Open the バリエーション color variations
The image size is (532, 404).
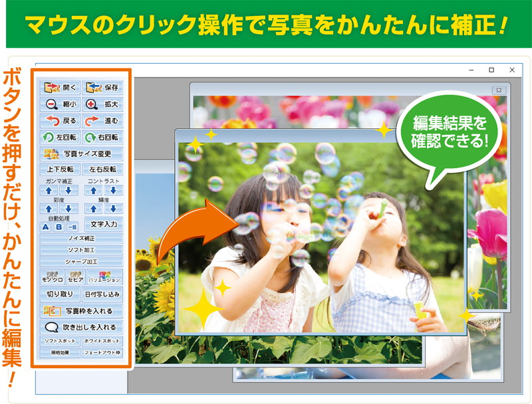(x=104, y=276)
